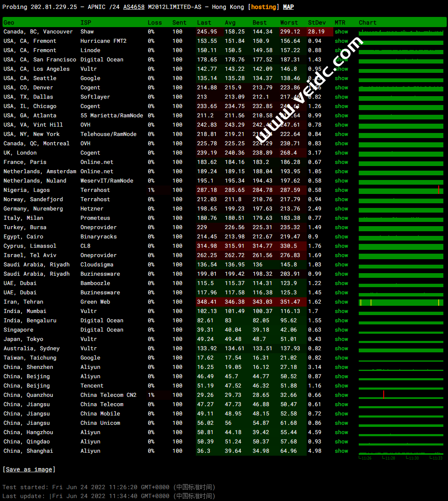Show MTR for China Telecom CN2 Quanzhou
448x501 pixels.
coord(341,395)
